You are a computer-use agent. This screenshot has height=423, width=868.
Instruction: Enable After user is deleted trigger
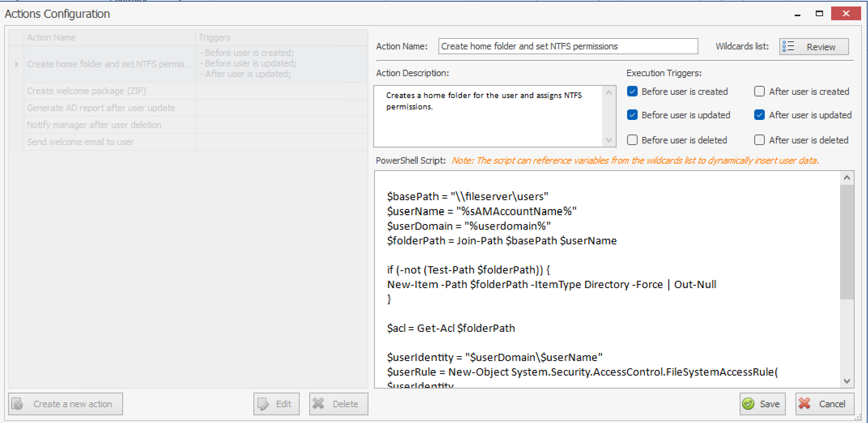point(759,140)
